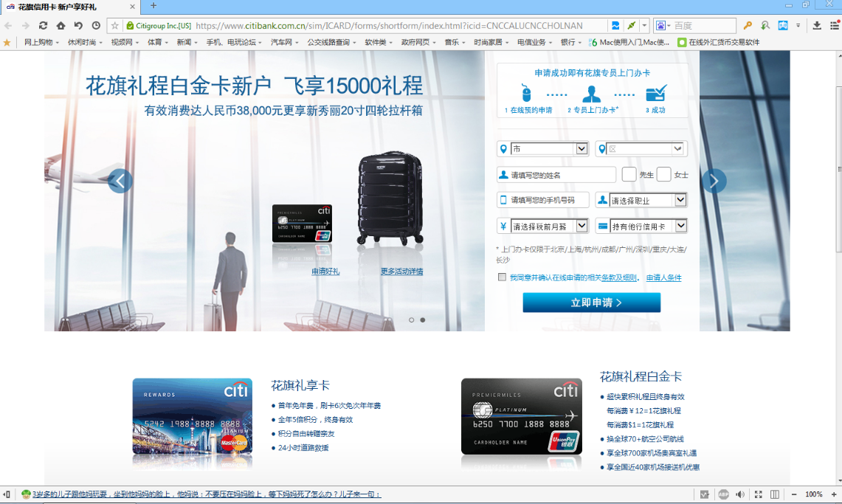Screen dimensions: 842x504
Task: Mute sound with the speaker icon
Action: coord(740,494)
